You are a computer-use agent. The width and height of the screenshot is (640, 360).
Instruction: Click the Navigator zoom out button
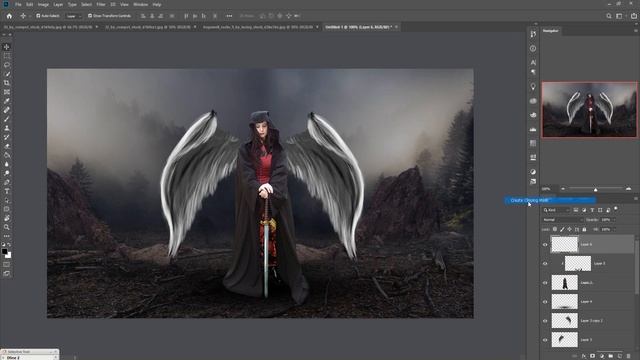[563, 189]
